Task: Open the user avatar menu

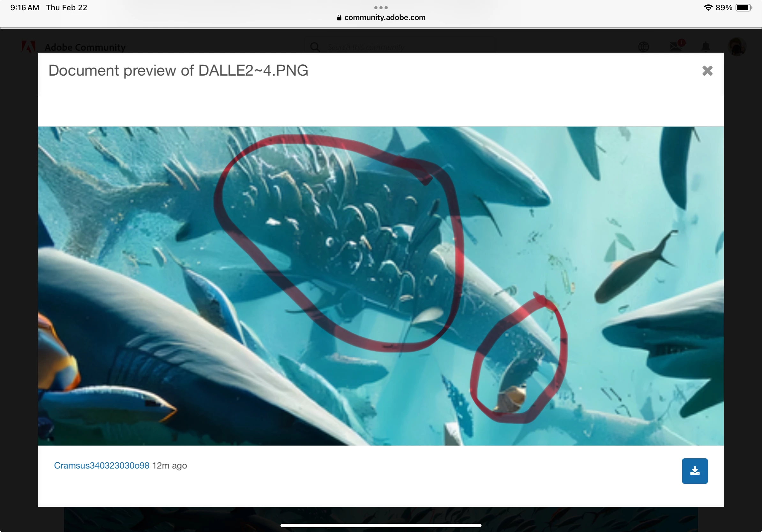Action: (x=737, y=47)
